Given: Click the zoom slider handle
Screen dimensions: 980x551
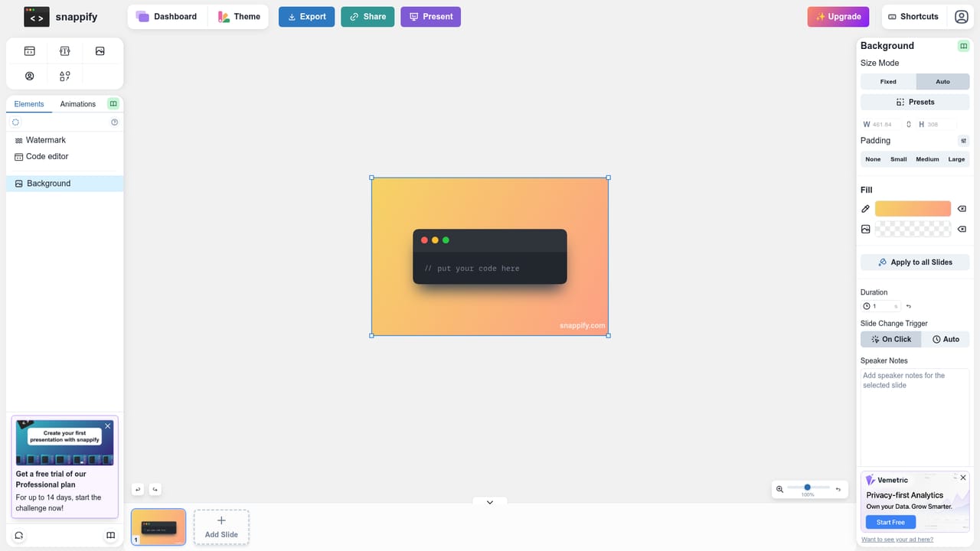Looking at the screenshot, I should (807, 487).
